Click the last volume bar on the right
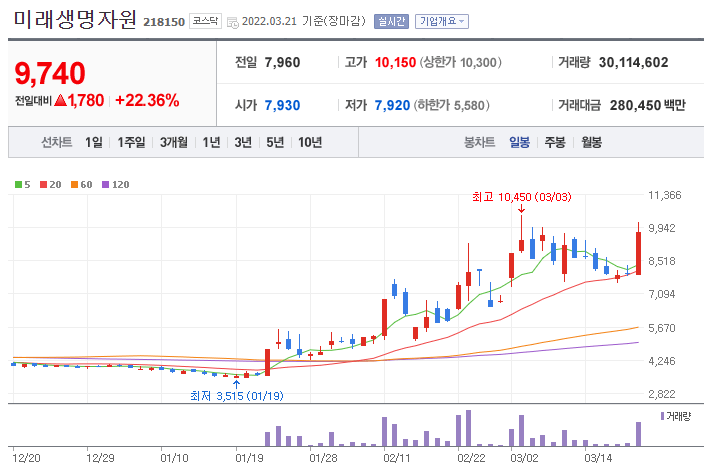 pyautogui.click(x=638, y=434)
